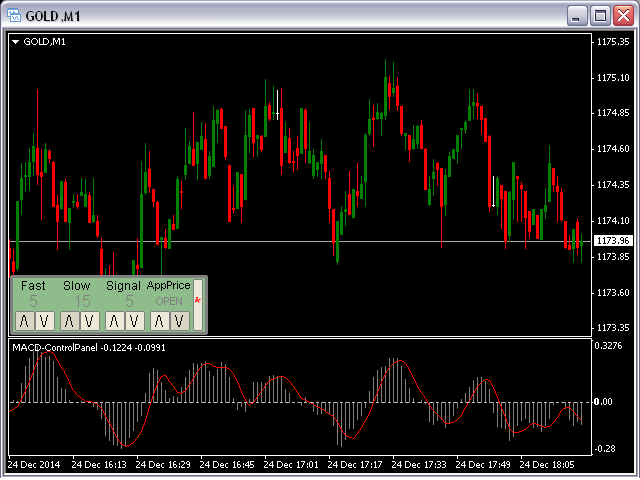Decrease the Slow period with down arrow
The height and width of the screenshot is (480, 640).
coord(89,321)
